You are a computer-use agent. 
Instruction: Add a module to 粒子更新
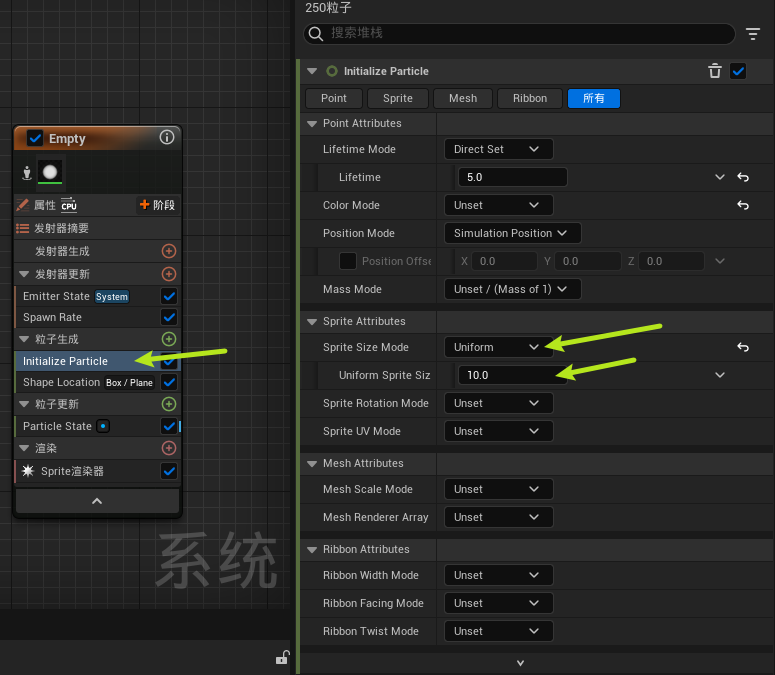[x=169, y=404]
